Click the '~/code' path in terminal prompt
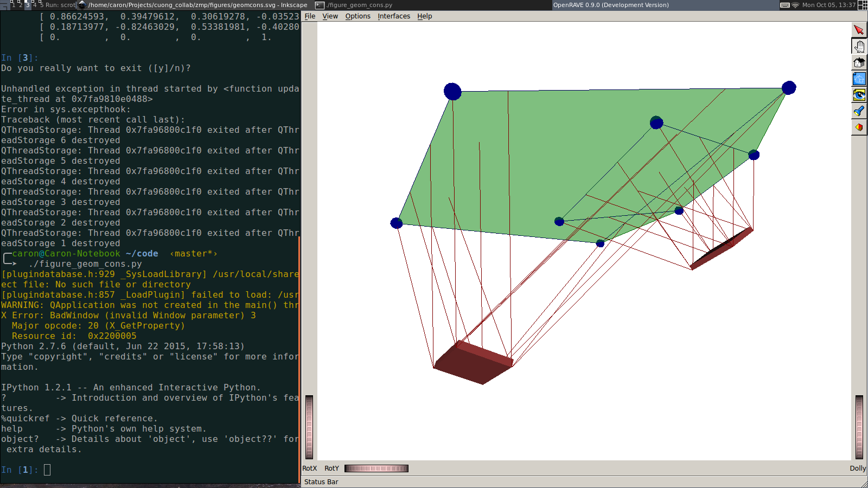 [x=142, y=254]
